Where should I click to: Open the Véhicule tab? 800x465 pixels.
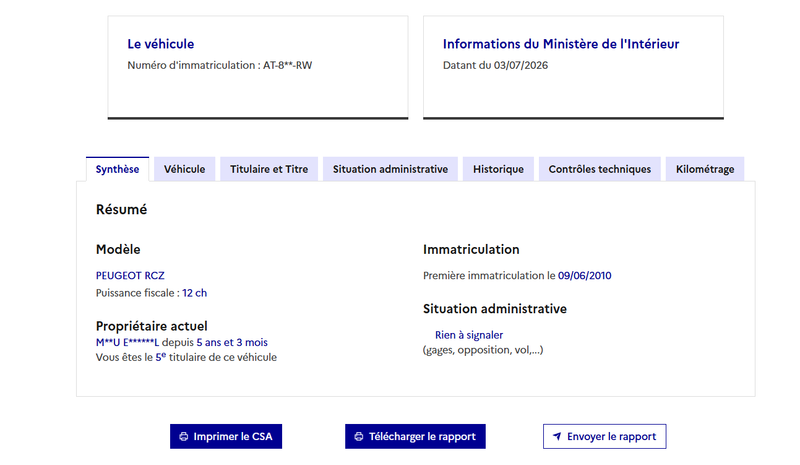(184, 169)
